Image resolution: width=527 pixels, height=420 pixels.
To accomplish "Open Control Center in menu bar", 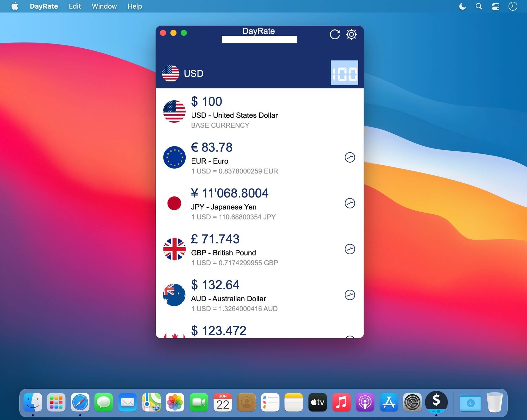I will coord(495,6).
